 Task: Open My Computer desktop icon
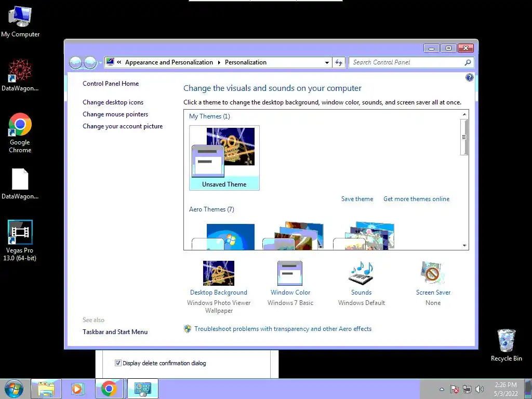tap(20, 21)
